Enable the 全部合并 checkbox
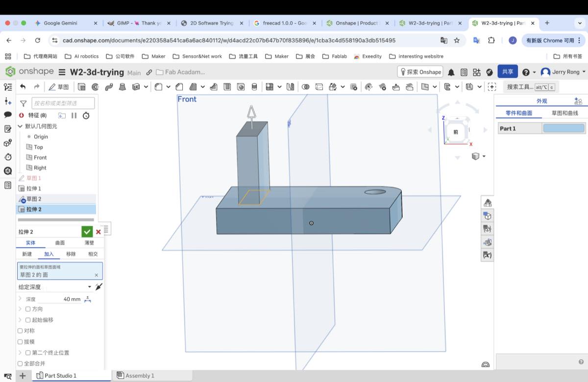The image size is (588, 382). pyautogui.click(x=20, y=363)
